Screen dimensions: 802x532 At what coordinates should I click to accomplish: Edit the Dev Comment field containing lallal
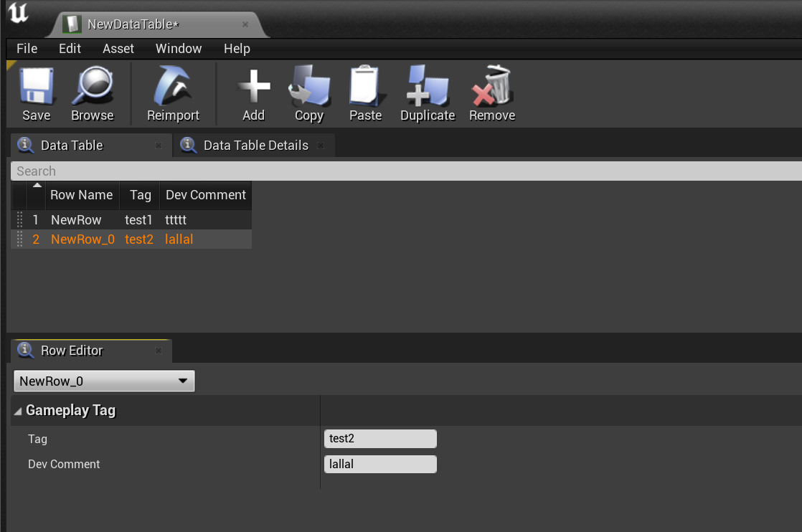click(379, 464)
